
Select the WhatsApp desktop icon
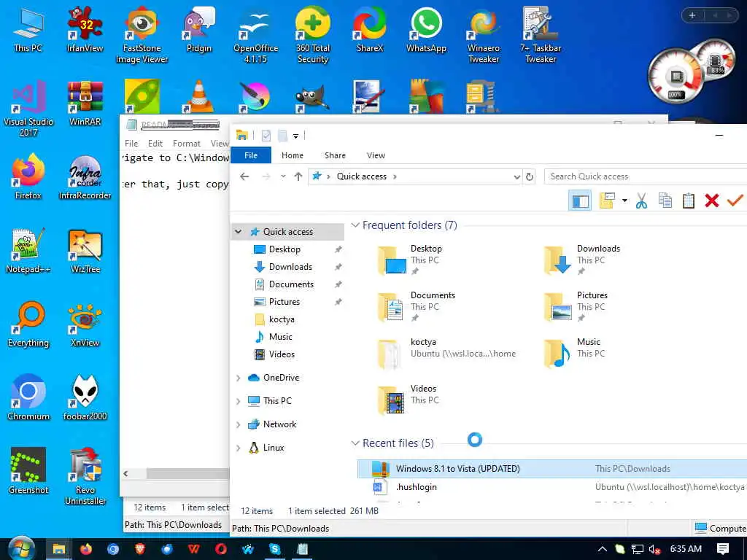tap(426, 29)
